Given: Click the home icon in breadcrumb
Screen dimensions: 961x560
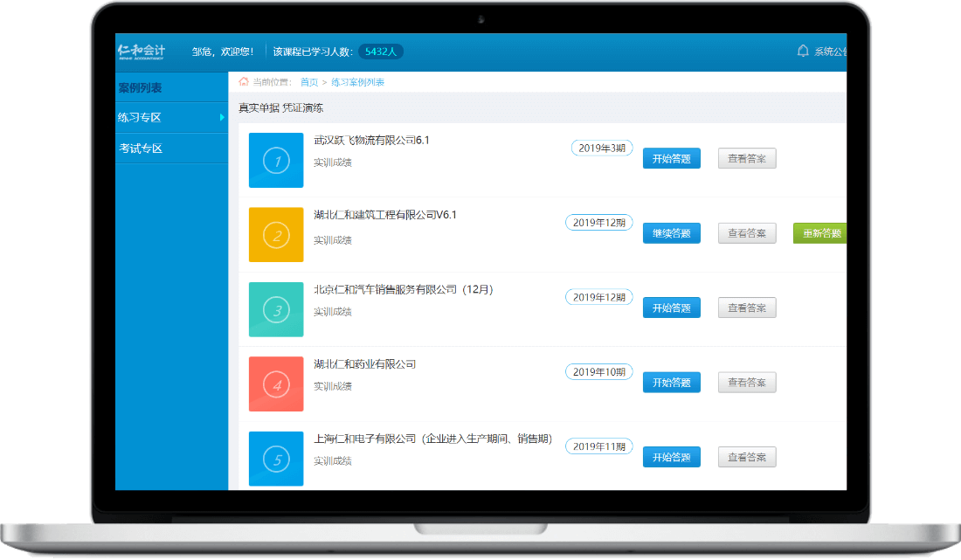Looking at the screenshot, I should pyautogui.click(x=244, y=81).
